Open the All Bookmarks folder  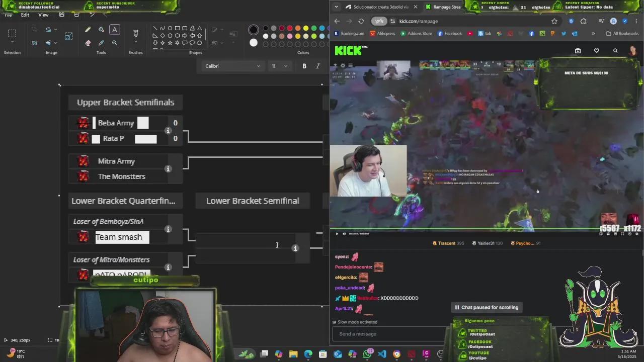pyautogui.click(x=622, y=34)
